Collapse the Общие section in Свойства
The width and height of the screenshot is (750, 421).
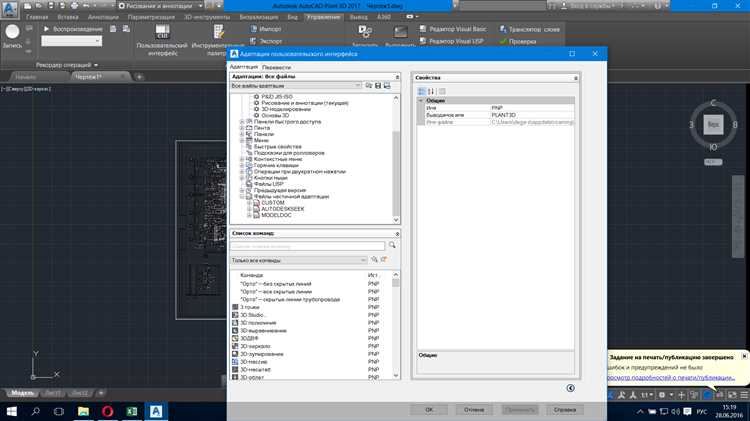click(x=421, y=101)
